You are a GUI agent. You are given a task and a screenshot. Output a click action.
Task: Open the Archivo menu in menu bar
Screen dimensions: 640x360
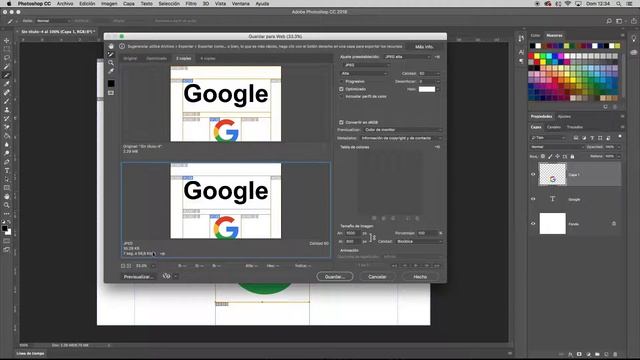click(65, 4)
